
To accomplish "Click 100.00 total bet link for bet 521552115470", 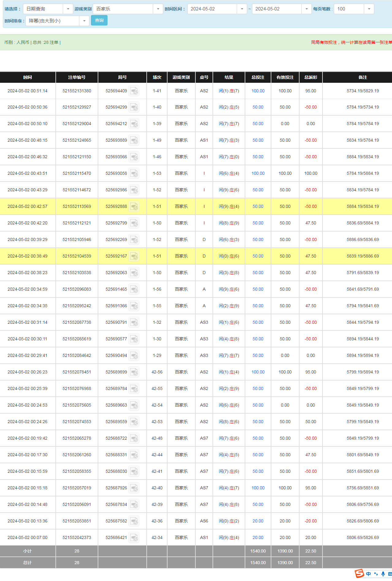I will tap(258, 174).
